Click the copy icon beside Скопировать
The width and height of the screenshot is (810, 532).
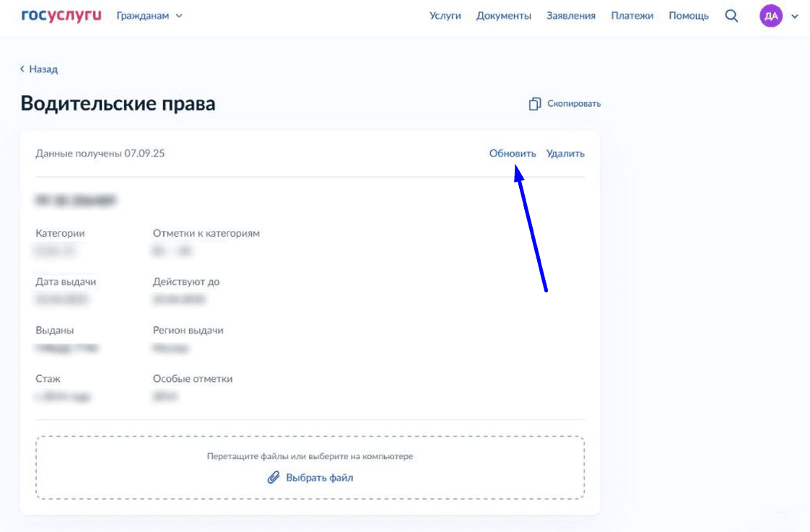point(535,104)
